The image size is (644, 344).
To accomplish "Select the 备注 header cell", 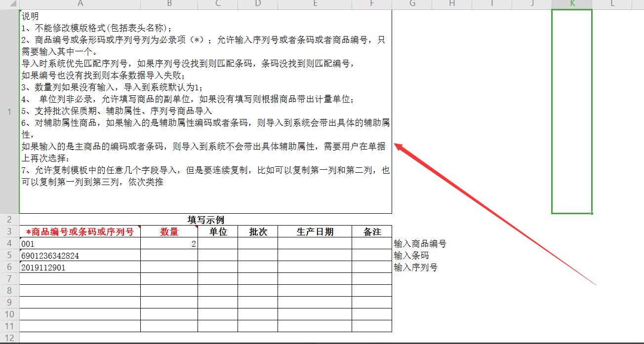I will point(372,231).
